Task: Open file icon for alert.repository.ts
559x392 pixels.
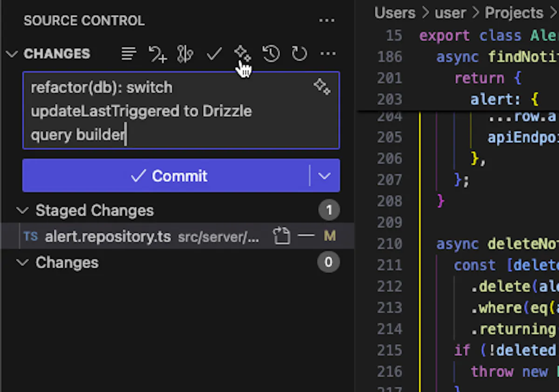Action: pyautogui.click(x=281, y=237)
